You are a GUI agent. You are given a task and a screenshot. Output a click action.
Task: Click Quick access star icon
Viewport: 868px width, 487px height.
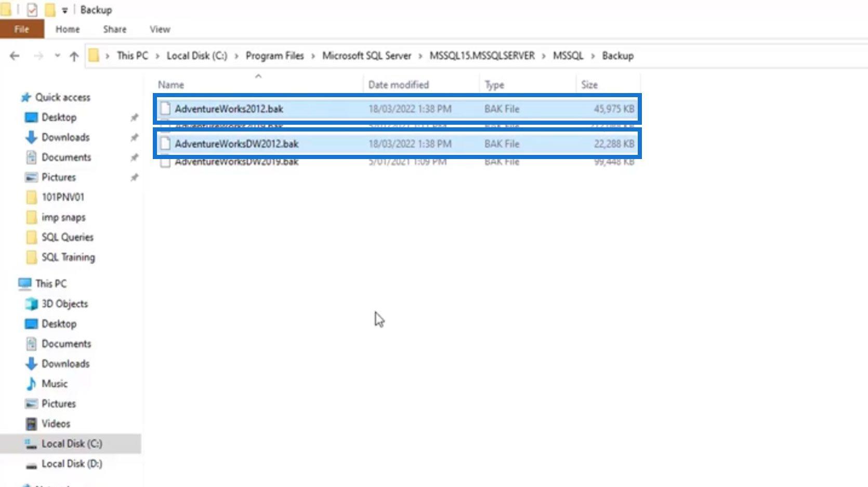pos(25,97)
